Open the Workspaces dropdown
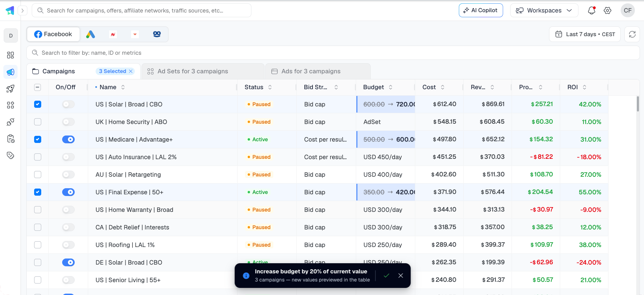Image resolution: width=644 pixels, height=295 pixels. pos(544,10)
